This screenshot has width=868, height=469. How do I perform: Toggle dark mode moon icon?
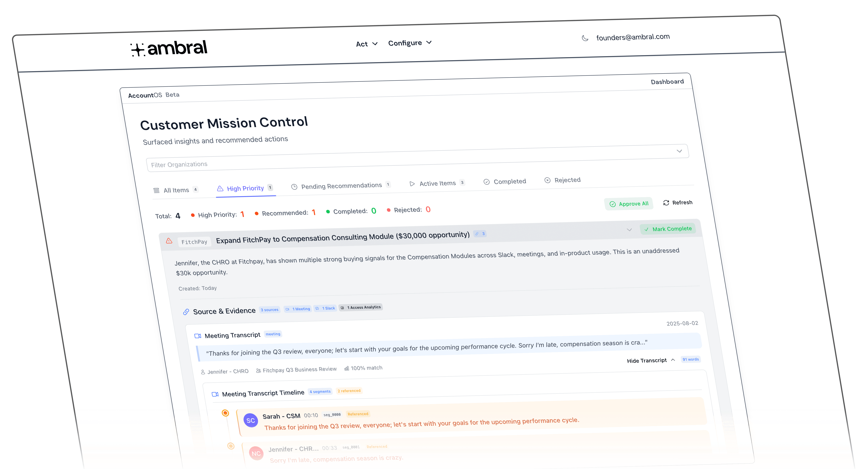tap(585, 38)
